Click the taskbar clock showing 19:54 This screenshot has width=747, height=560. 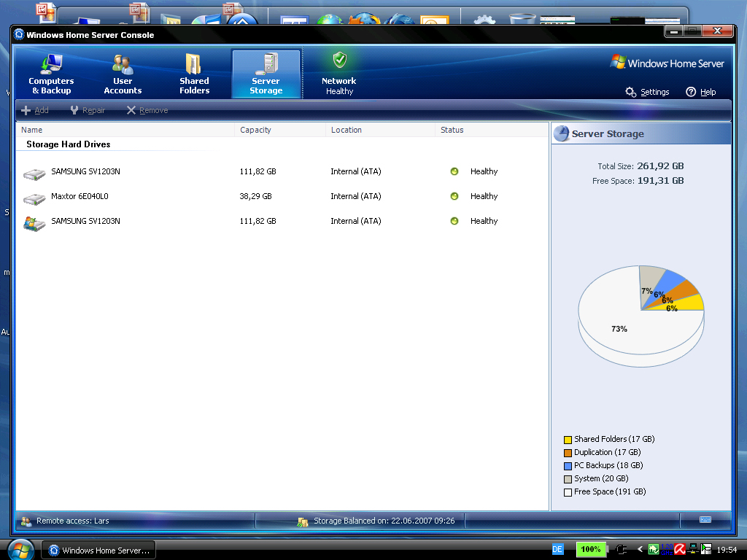[727, 550]
